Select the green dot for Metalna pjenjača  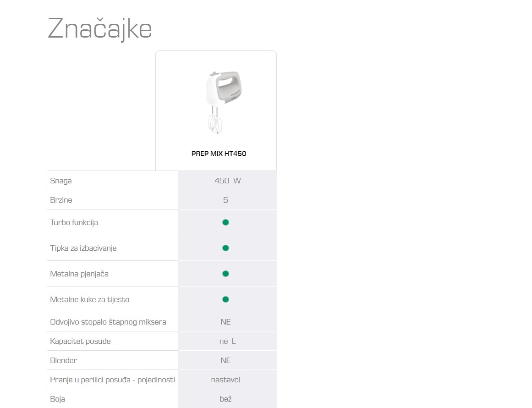[225, 274]
